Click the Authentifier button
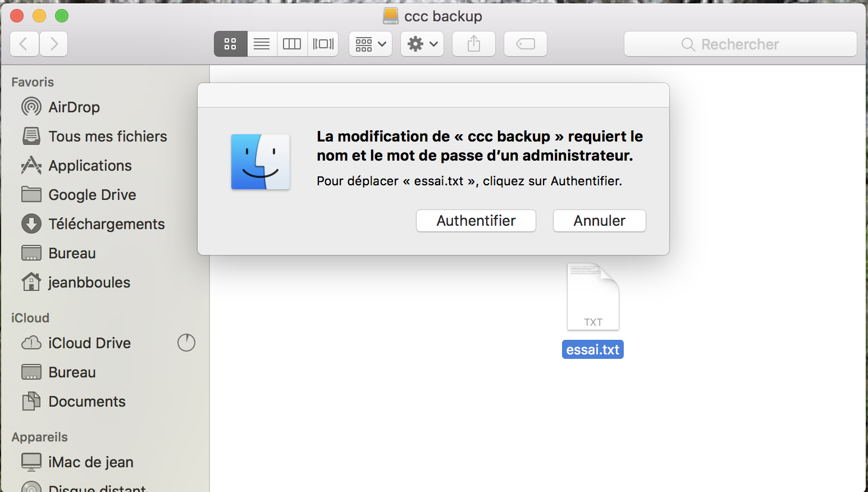 [476, 221]
